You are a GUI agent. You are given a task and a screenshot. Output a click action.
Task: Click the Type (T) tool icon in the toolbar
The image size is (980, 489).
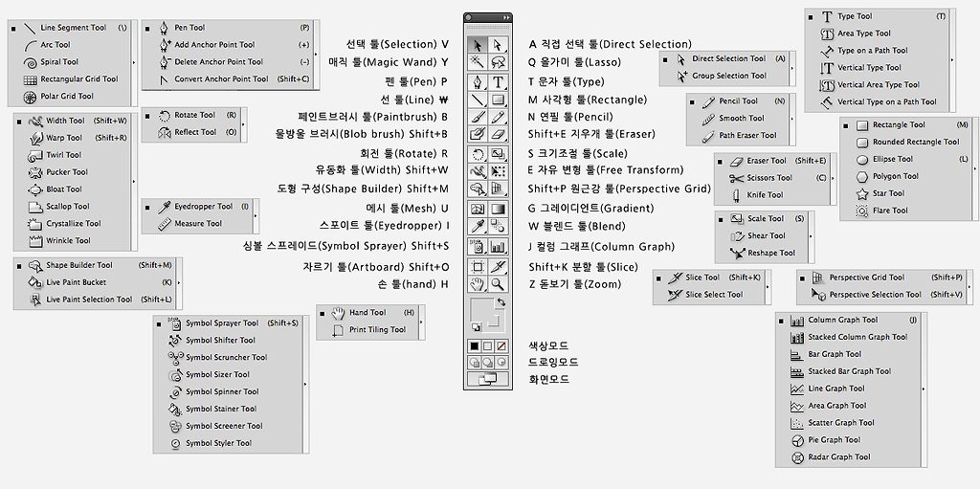tap(498, 82)
